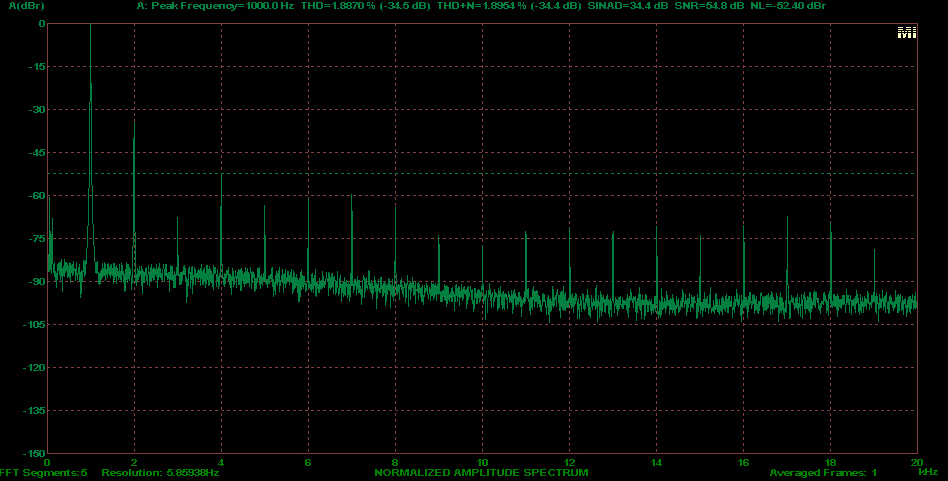Click the -30 y-axis tick label
This screenshot has height=481, width=948.
point(37,110)
